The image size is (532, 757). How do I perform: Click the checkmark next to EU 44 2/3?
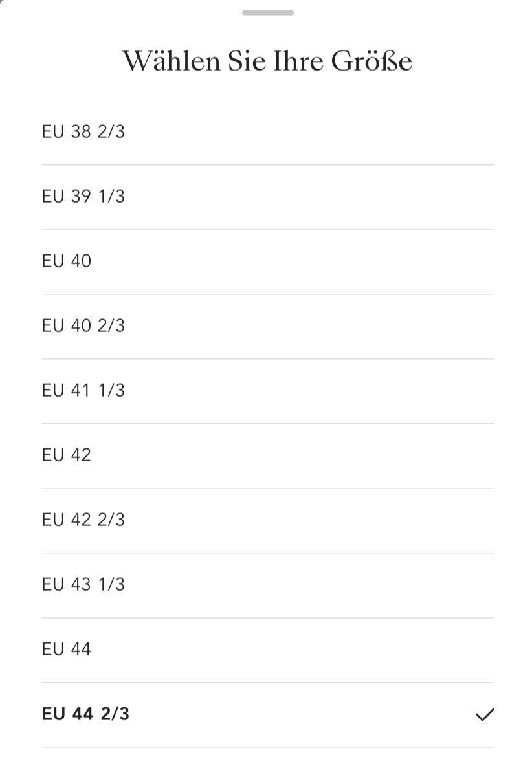tap(484, 714)
